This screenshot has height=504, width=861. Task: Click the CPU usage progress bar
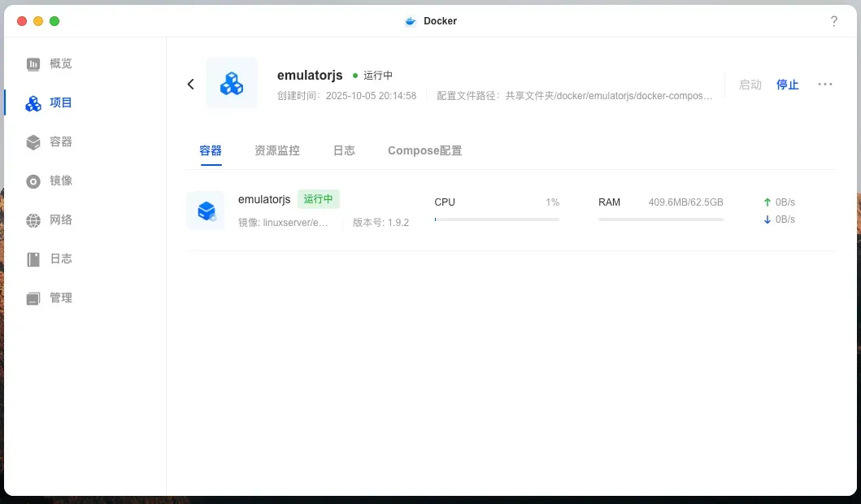(497, 219)
